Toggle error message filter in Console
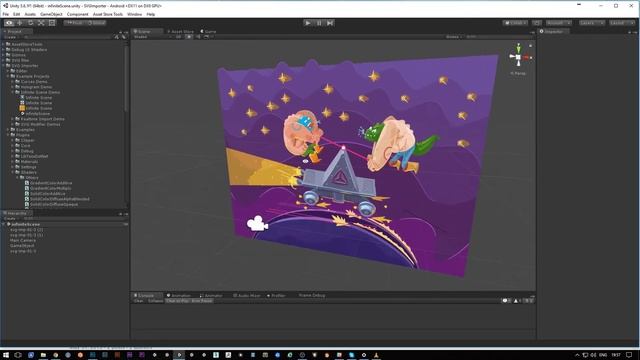The image size is (640, 360). tap(528, 301)
